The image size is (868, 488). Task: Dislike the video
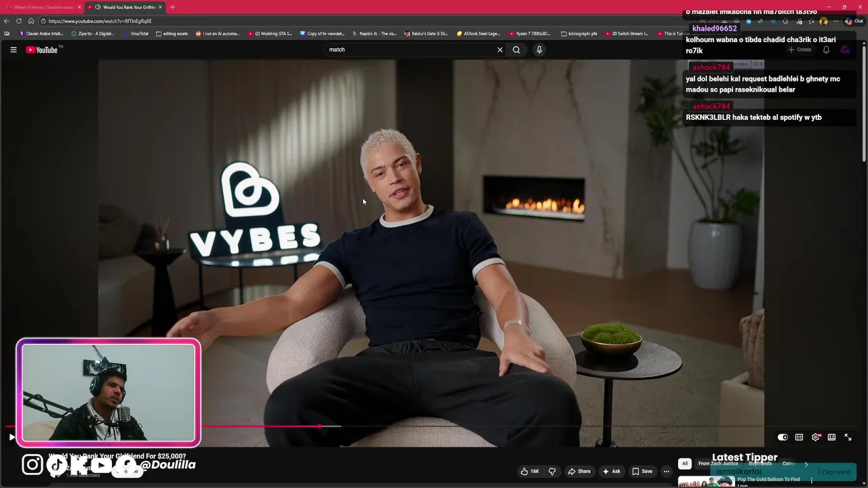pos(552,471)
